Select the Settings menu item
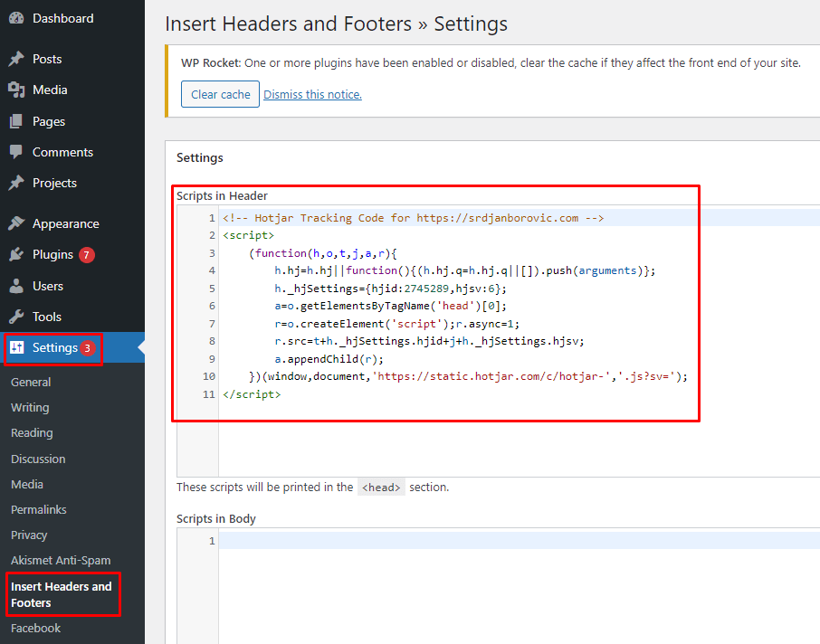820x644 pixels. click(x=72, y=347)
